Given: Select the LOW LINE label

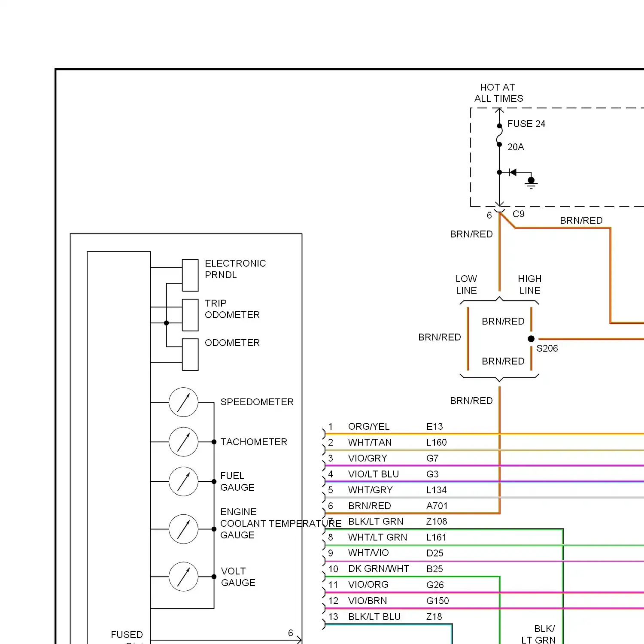Looking at the screenshot, I should 466,285.
